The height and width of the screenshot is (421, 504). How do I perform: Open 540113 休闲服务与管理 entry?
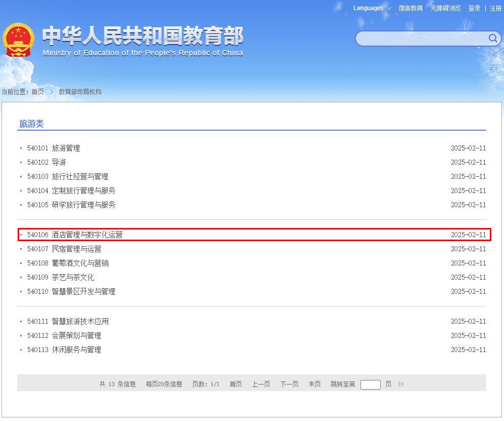tap(64, 350)
